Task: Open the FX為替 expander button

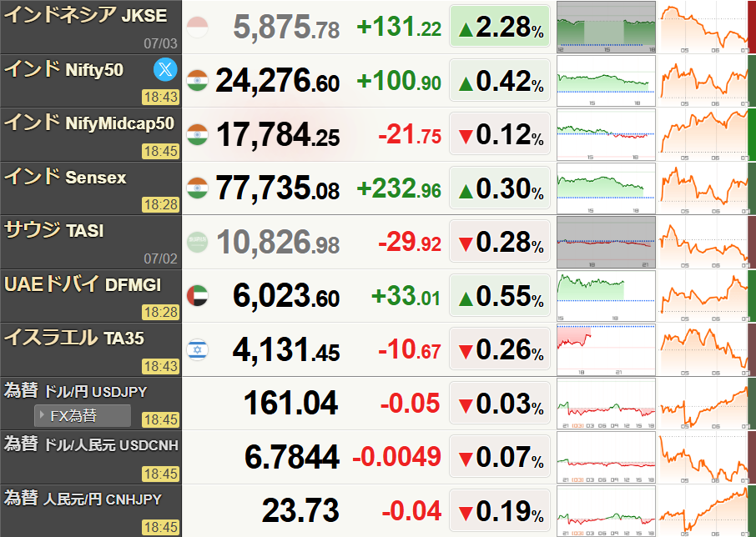Action: tap(83, 415)
